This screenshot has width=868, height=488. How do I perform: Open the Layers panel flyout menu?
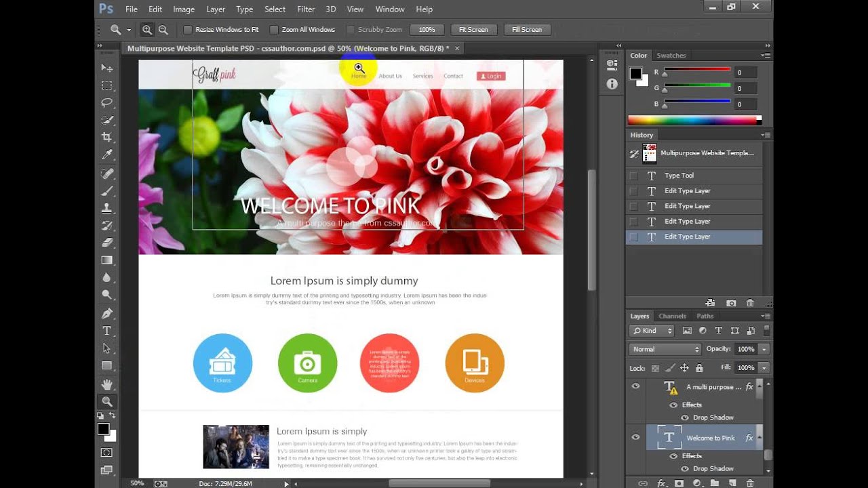point(766,316)
